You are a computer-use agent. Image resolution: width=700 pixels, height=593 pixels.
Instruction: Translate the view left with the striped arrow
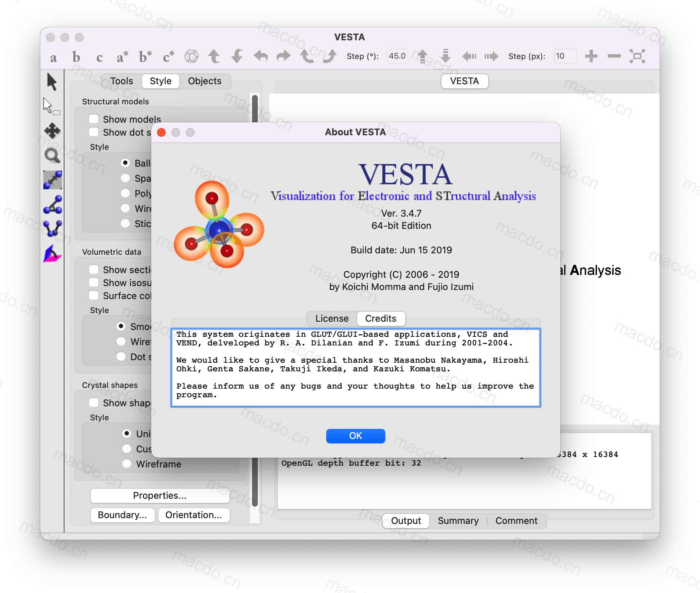(x=469, y=56)
